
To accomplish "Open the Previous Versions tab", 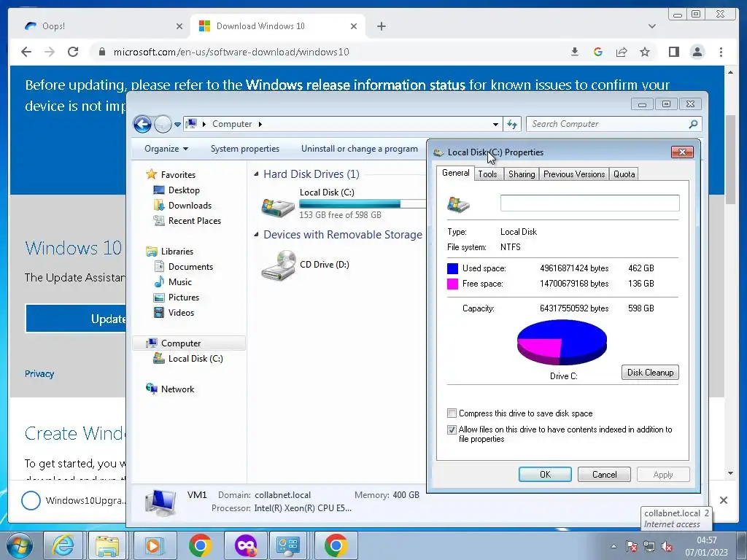I will (x=574, y=174).
